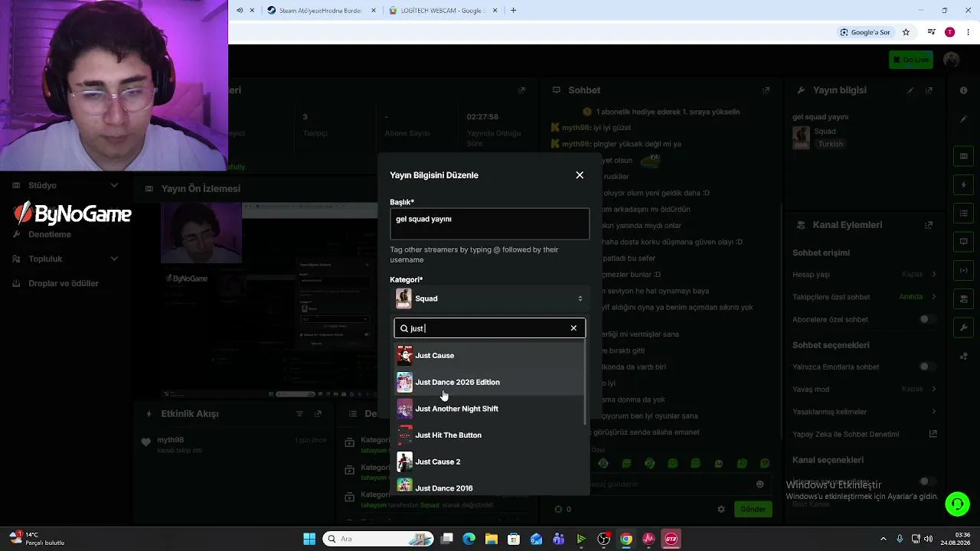The width and height of the screenshot is (980, 551).
Task: Click the broadcast signal icon in right toolbar
Action: 963,270
